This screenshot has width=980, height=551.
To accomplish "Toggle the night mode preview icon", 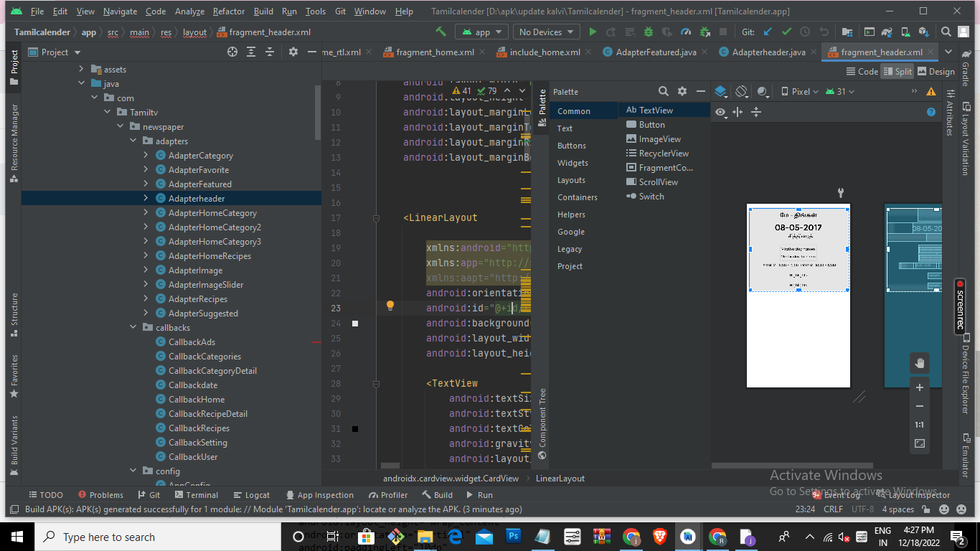I will click(x=763, y=92).
